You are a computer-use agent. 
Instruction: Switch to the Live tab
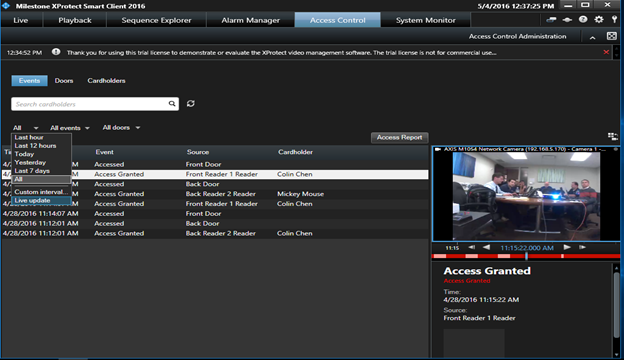[x=21, y=20]
